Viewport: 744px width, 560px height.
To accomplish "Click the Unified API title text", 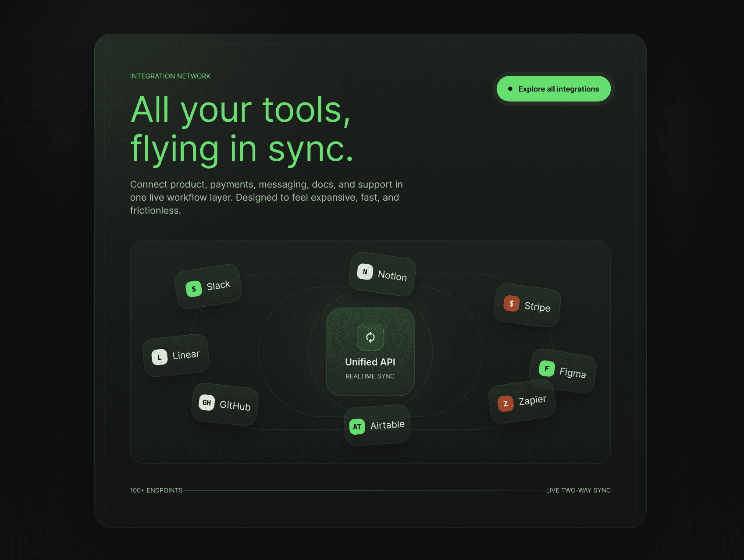I will click(370, 362).
